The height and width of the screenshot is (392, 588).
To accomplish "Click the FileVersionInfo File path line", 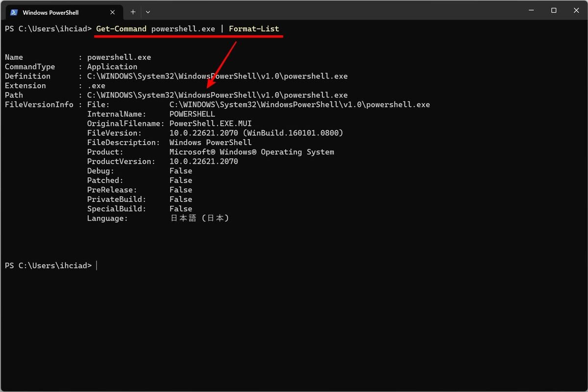I will (300, 104).
